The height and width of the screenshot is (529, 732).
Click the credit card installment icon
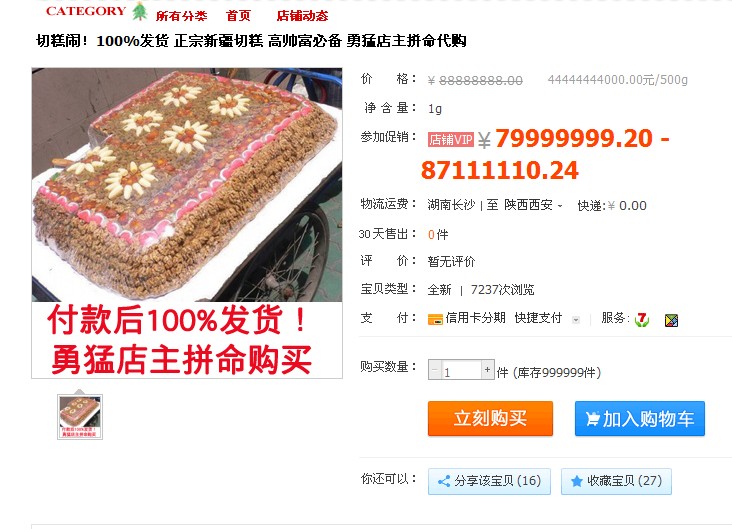click(435, 319)
